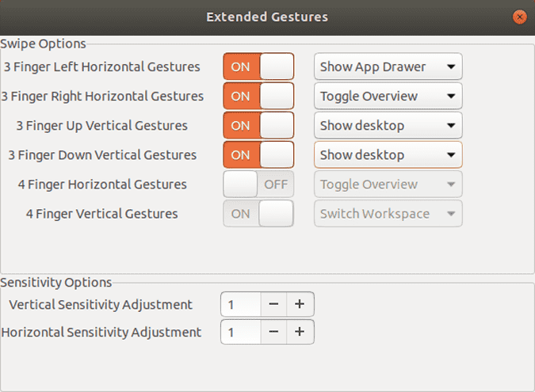The width and height of the screenshot is (535, 392).
Task: Click the 3 Finger Left Horizontal Gestures label
Action: click(x=101, y=67)
